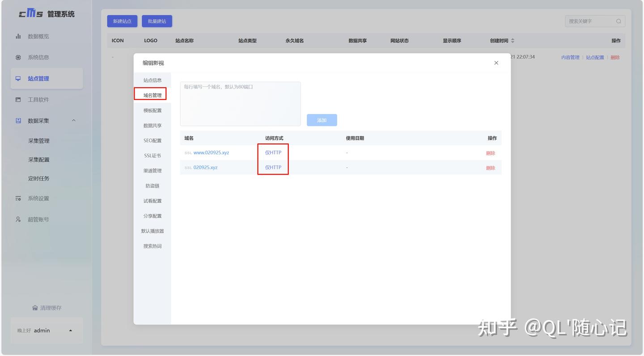
Task: Click the 数据采集 save icon
Action: 18,121
